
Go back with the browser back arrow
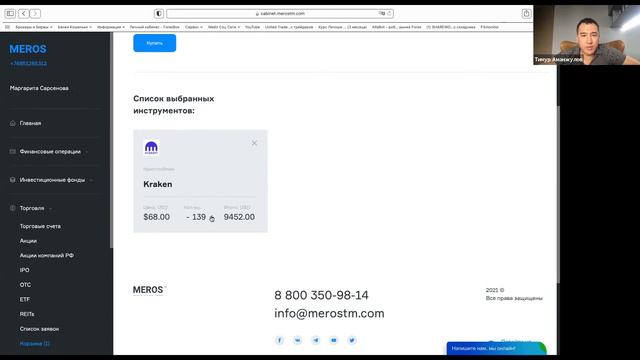click(x=24, y=13)
